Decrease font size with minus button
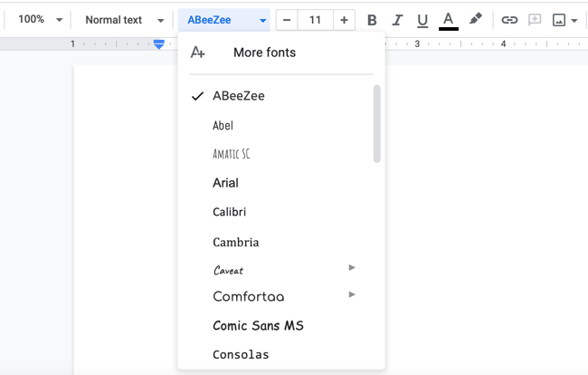The width and height of the screenshot is (588, 375). pos(287,20)
